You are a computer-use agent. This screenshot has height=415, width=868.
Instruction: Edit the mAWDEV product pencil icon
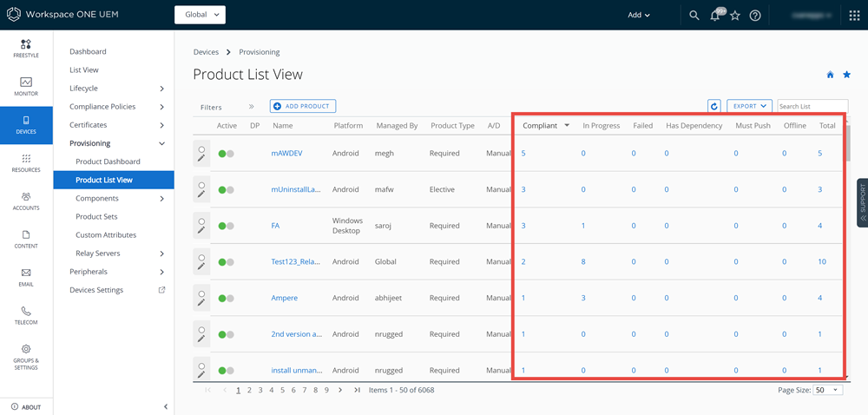[201, 158]
